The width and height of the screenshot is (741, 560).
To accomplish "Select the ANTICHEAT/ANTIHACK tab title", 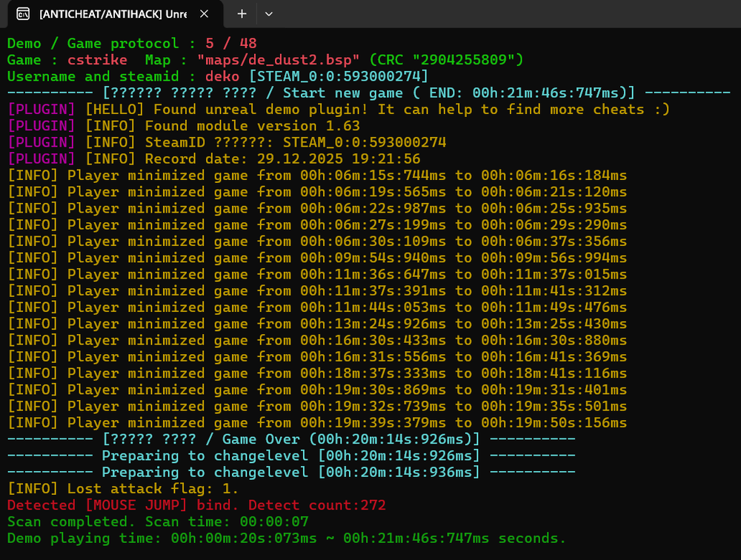I will (x=113, y=13).
